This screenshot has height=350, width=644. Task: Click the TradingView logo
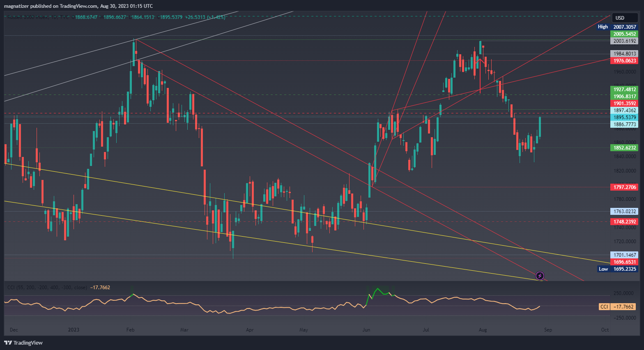click(x=23, y=343)
